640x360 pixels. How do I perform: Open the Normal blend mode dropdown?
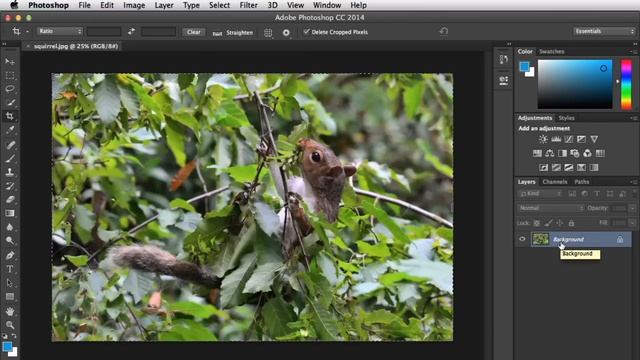pos(551,208)
